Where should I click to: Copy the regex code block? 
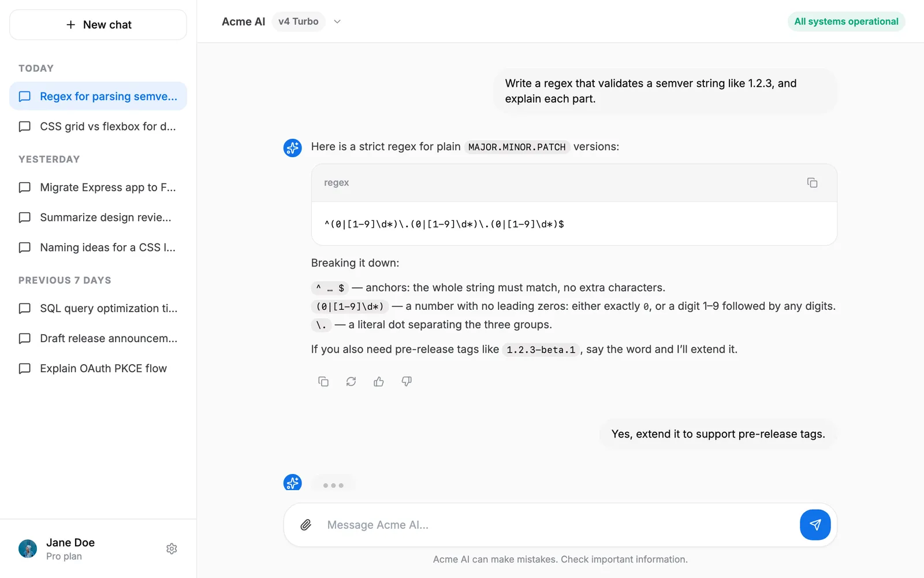pos(812,183)
